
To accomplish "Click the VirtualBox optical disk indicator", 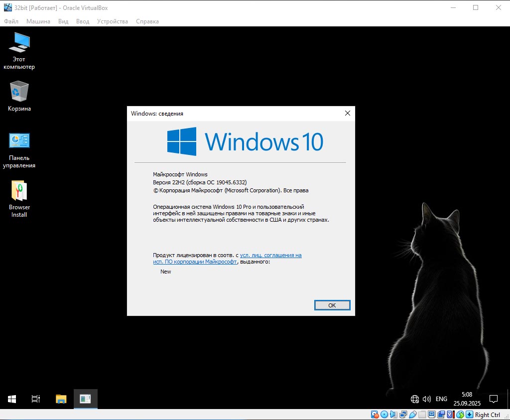I will 384,415.
